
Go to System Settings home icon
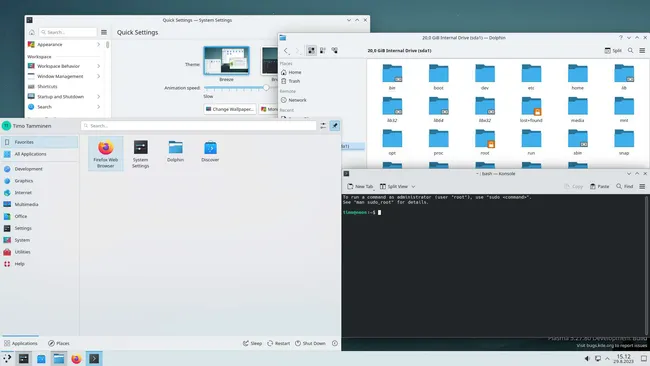pyautogui.click(x=32, y=32)
